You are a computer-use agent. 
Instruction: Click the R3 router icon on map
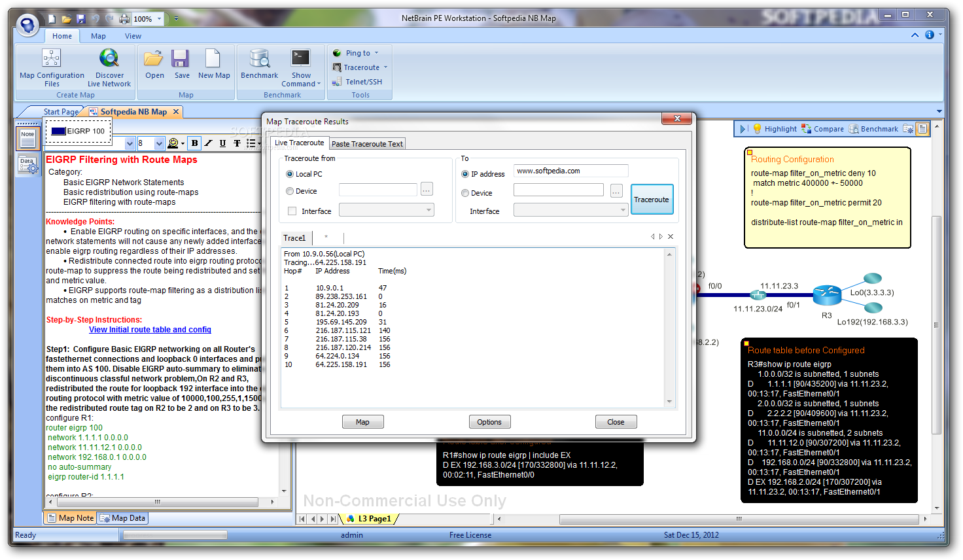[x=827, y=295]
